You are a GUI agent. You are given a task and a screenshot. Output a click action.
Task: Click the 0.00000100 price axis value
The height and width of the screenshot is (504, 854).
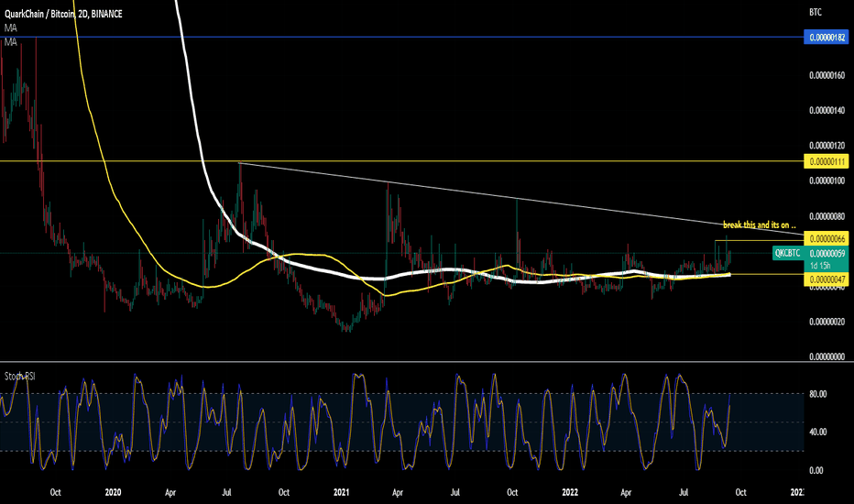pyautogui.click(x=827, y=181)
